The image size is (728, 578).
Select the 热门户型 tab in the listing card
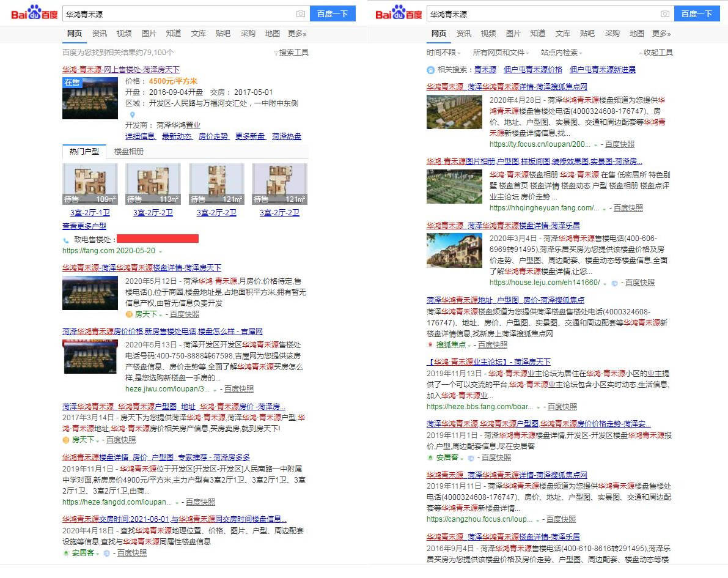84,152
